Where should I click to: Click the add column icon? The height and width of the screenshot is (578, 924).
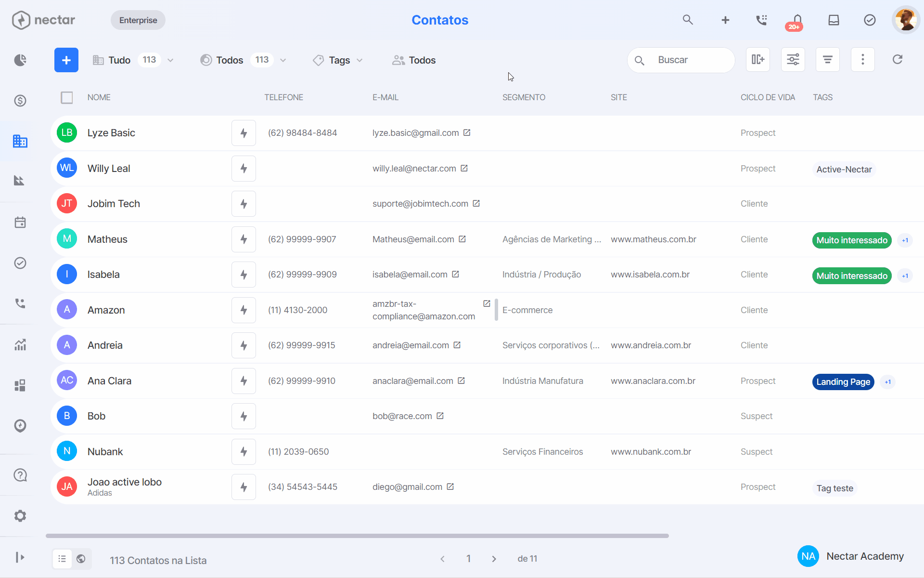[x=758, y=60]
